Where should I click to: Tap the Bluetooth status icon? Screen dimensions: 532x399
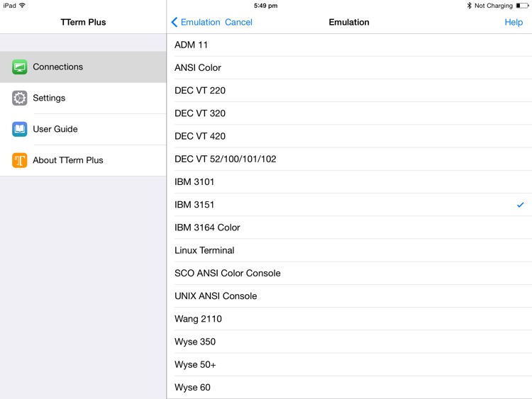[470, 6]
